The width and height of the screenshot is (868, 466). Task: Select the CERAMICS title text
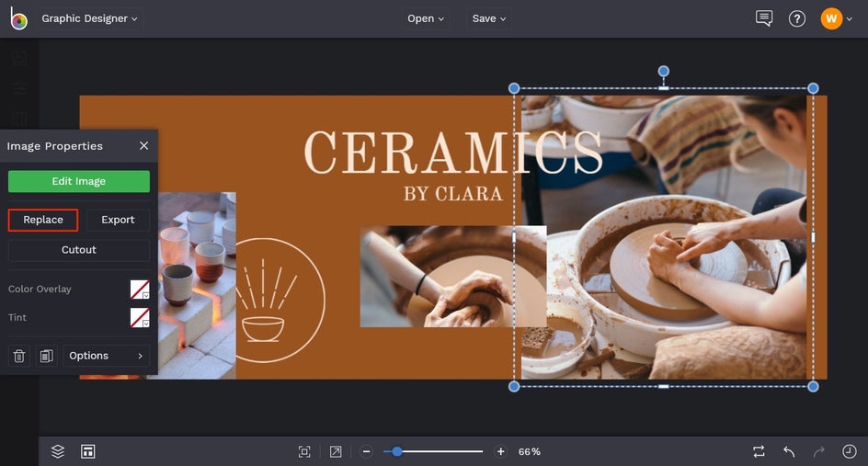point(452,153)
